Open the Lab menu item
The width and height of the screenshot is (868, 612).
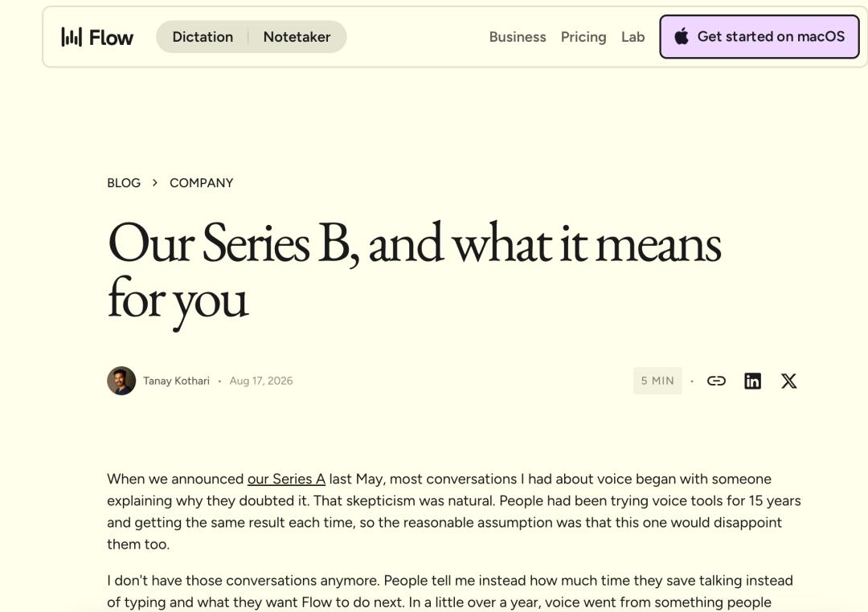point(633,37)
